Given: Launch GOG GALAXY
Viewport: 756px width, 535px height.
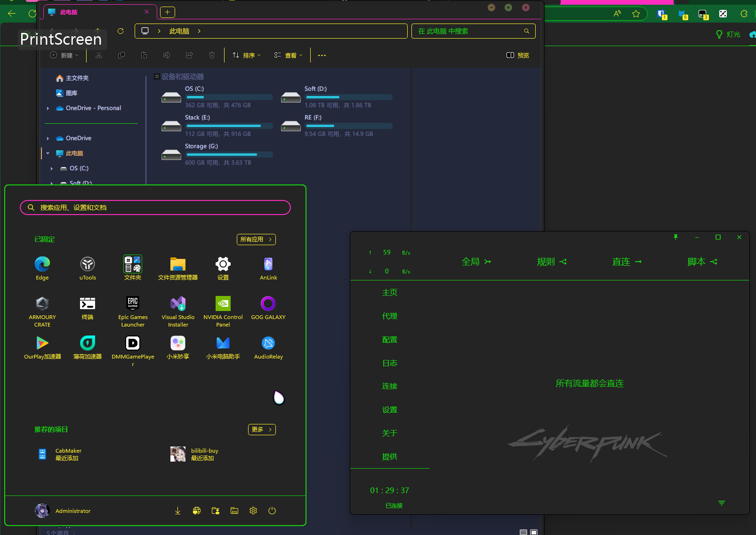Looking at the screenshot, I should [x=268, y=308].
